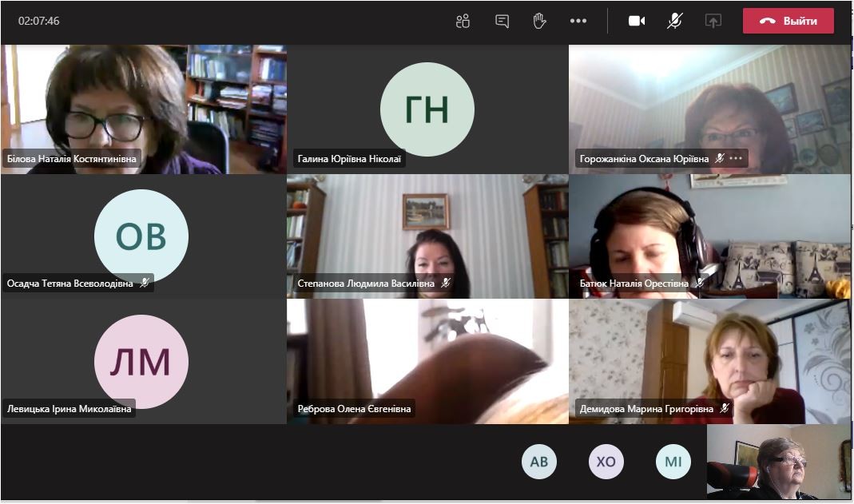Click the ХО participant avatar
This screenshot has width=854, height=504.
coord(606,462)
